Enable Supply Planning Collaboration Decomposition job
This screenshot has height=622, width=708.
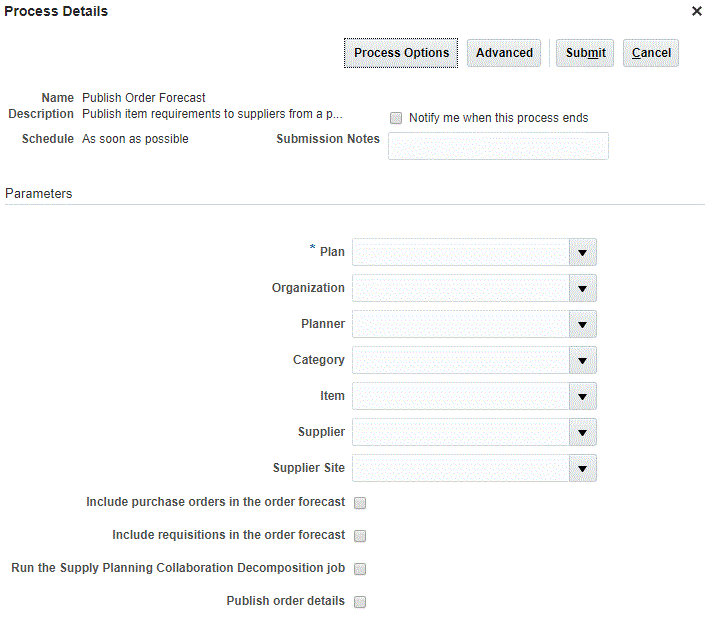pos(360,569)
